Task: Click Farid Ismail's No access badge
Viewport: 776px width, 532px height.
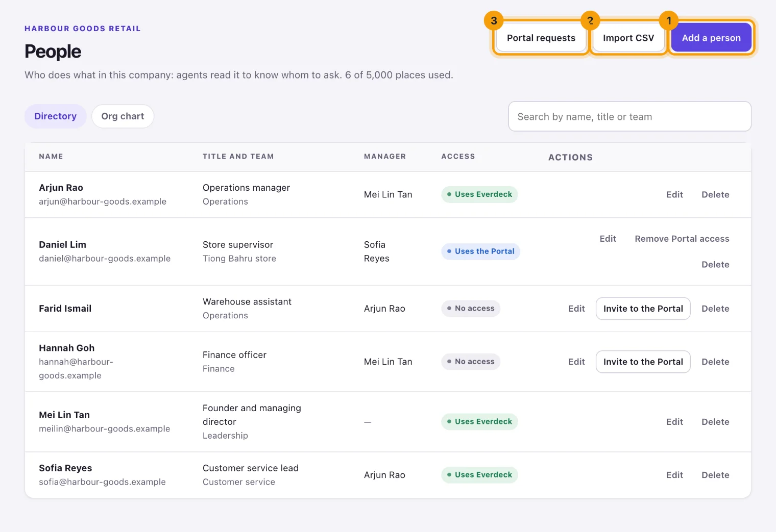Action: [x=471, y=309]
